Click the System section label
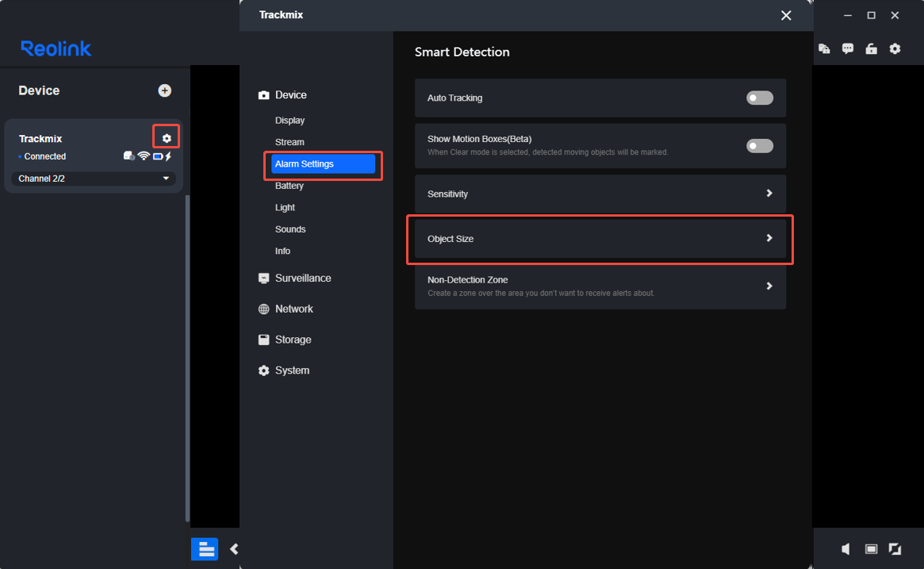Screen dimensions: 924x569 click(292, 371)
